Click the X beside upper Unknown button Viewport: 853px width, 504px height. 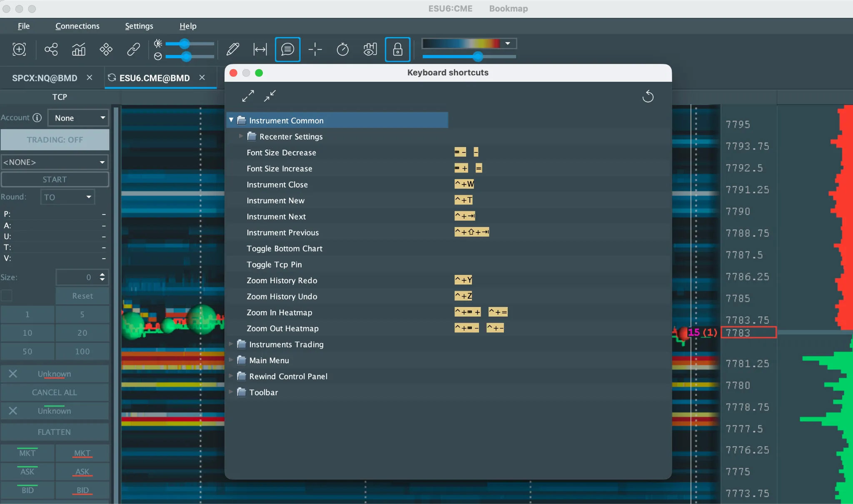[13, 374]
